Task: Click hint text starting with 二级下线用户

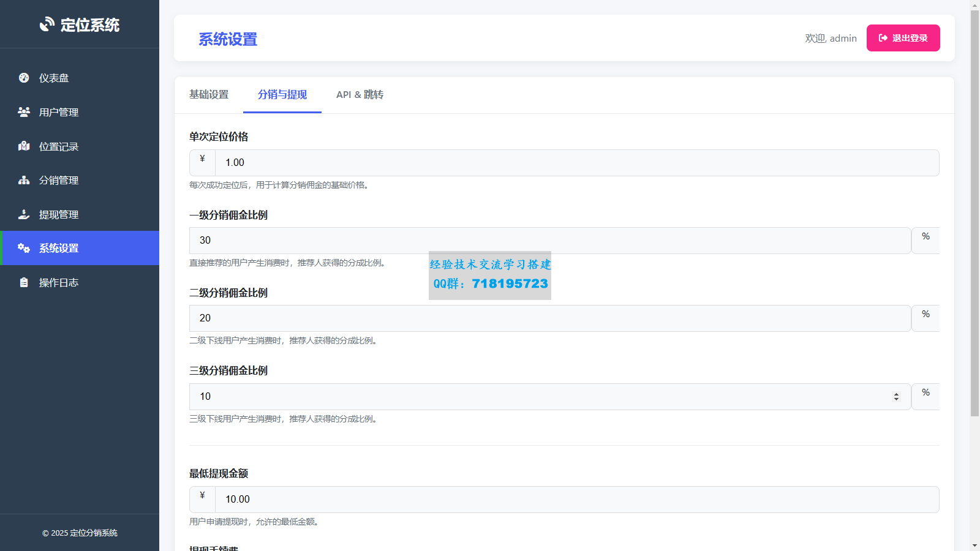Action: (284, 340)
